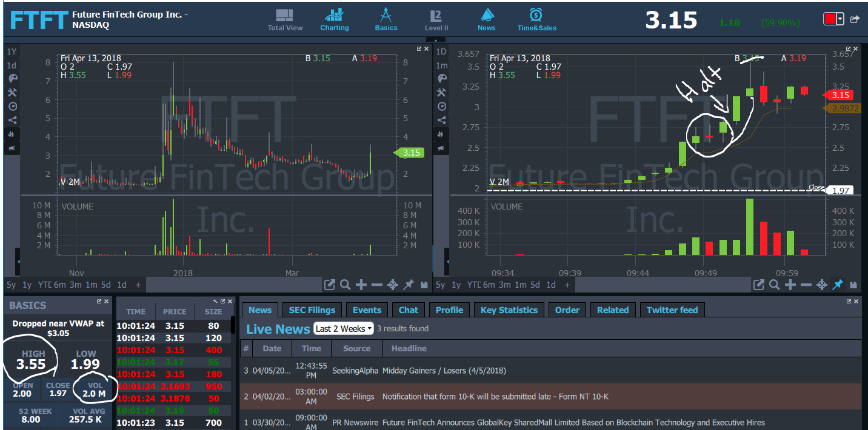868x430 pixels.
Task: Open the Level II view
Action: [436, 20]
